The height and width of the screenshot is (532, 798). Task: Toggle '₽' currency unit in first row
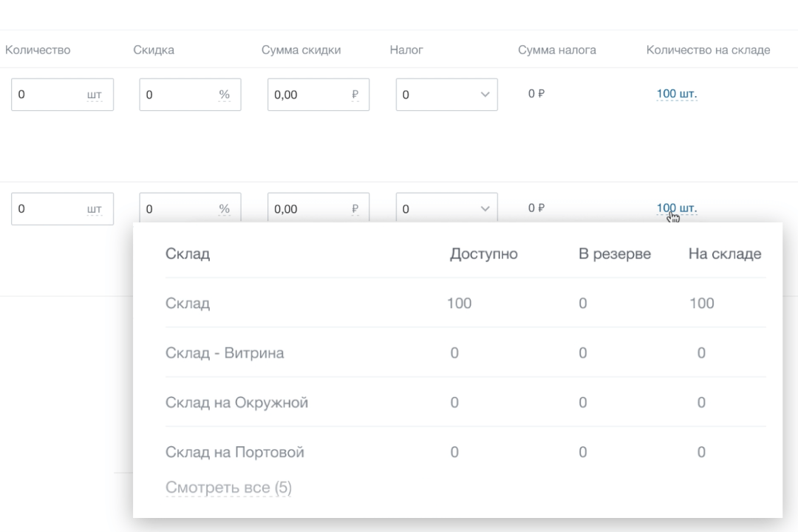click(x=355, y=95)
